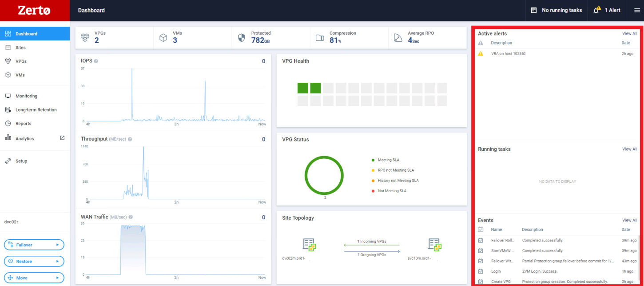Viewport: 644px width, 286px height.
Task: Click the Throughput help question mark
Action: click(x=130, y=139)
